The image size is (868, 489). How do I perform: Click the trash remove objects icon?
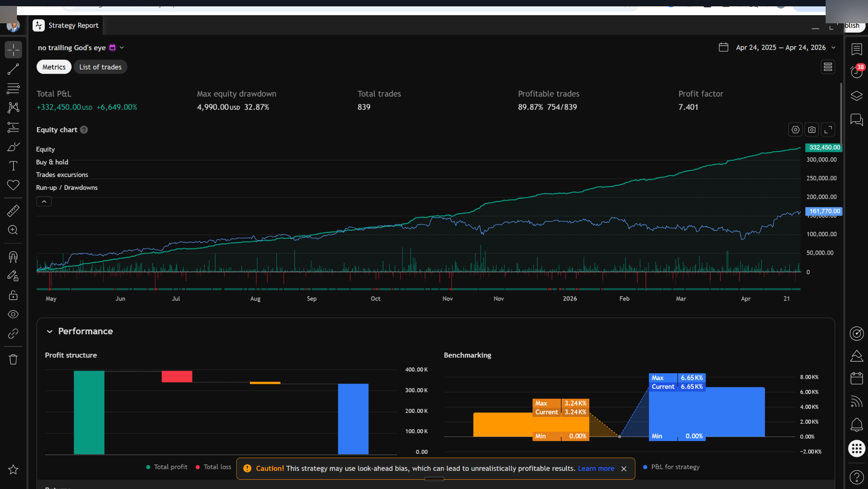(13, 359)
